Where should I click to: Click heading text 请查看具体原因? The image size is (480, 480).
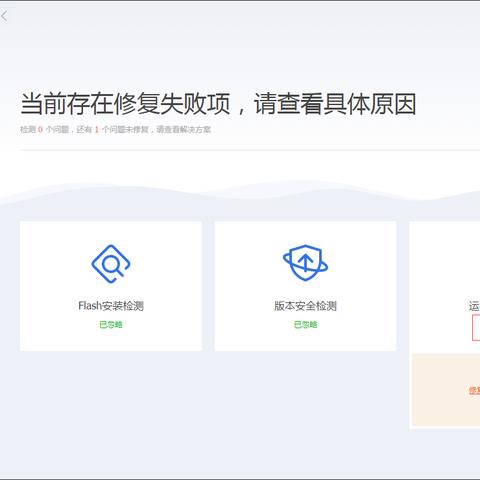click(x=335, y=104)
